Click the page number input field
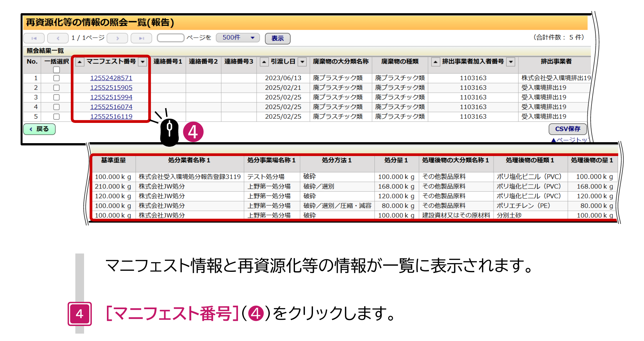Screen dimensions: 644x341 tap(171, 38)
